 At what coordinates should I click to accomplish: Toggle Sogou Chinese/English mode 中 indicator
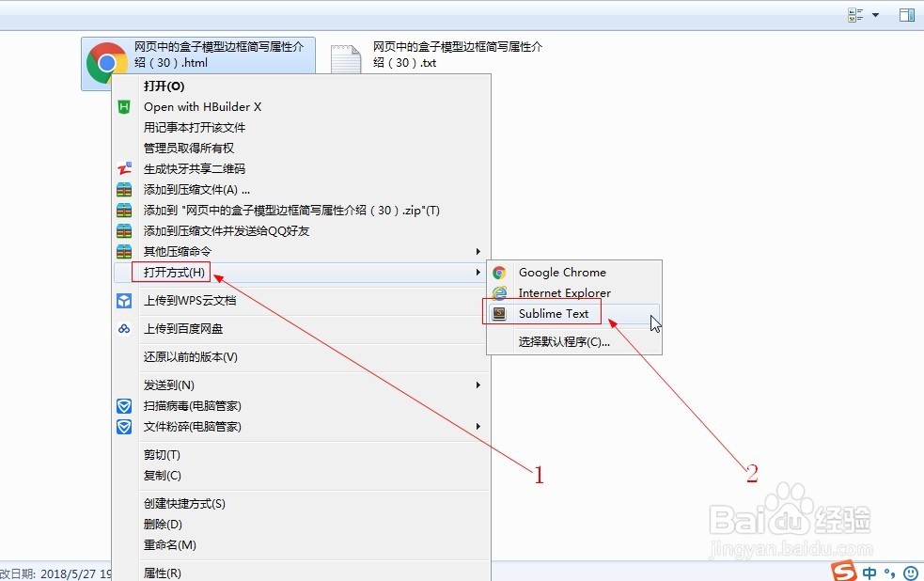tap(869, 573)
